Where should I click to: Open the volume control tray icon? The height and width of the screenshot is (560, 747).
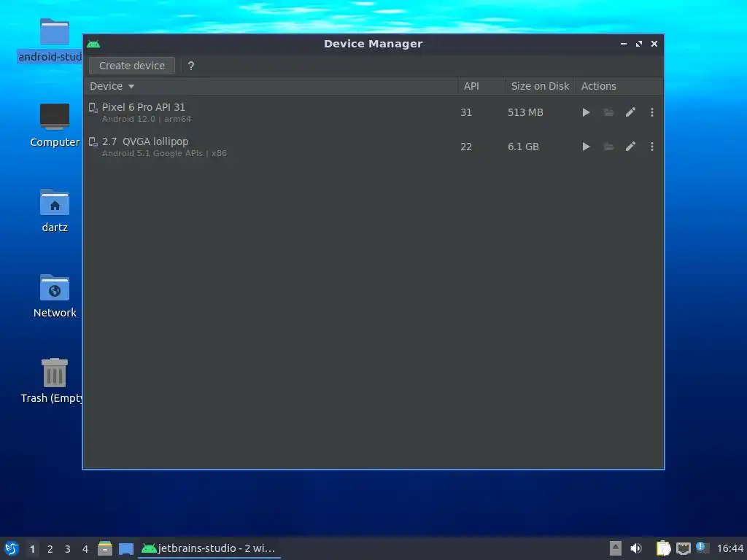tap(636, 548)
